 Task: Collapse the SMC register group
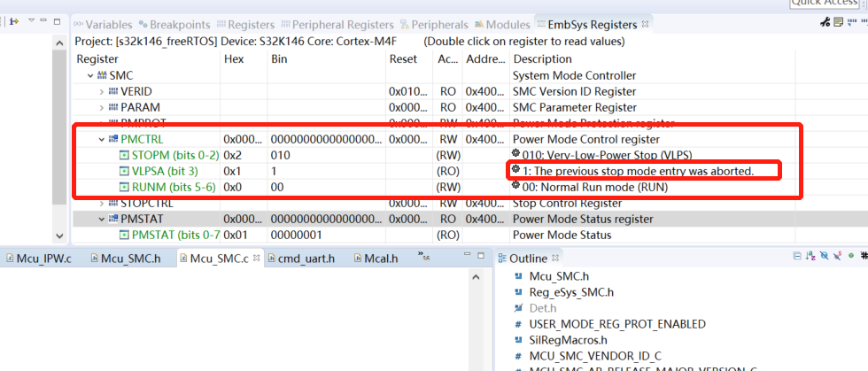(x=89, y=75)
